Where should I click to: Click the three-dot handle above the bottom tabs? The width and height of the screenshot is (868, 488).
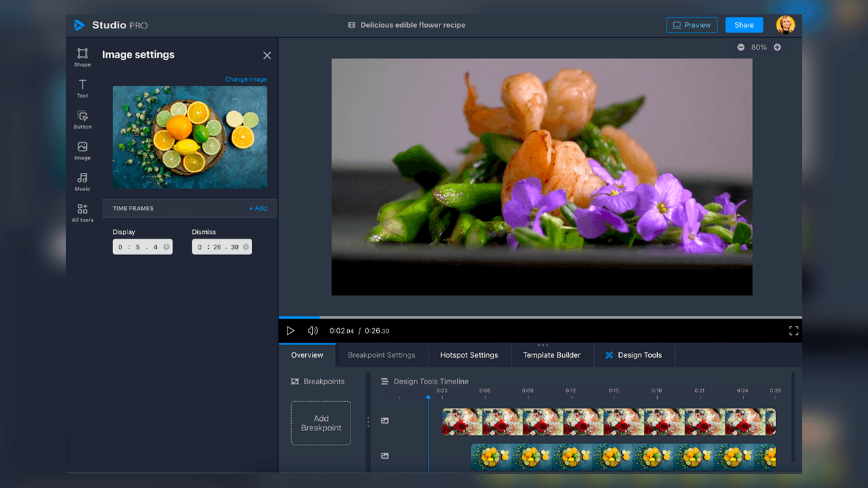tap(542, 345)
